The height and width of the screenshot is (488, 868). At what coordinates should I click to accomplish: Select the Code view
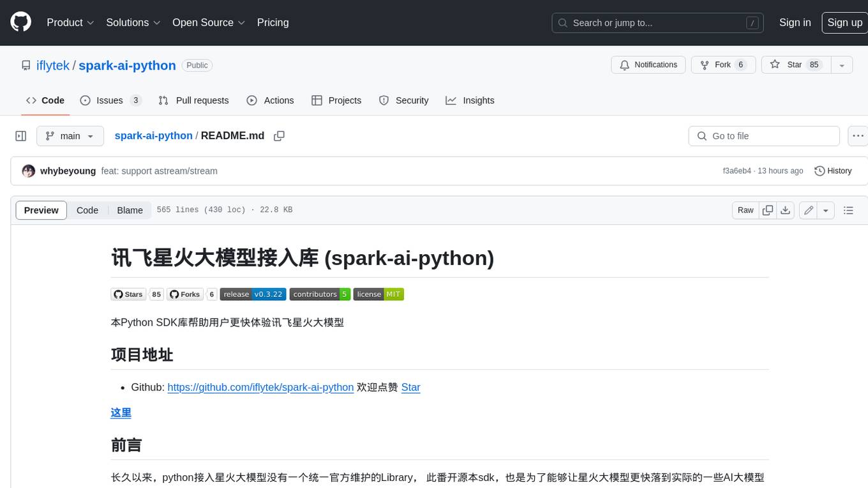point(87,210)
